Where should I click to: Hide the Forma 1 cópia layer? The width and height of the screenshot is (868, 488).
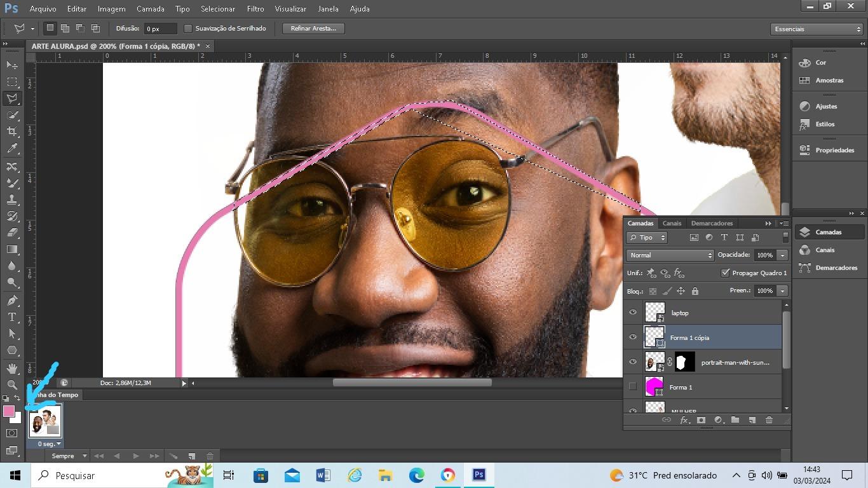click(632, 337)
